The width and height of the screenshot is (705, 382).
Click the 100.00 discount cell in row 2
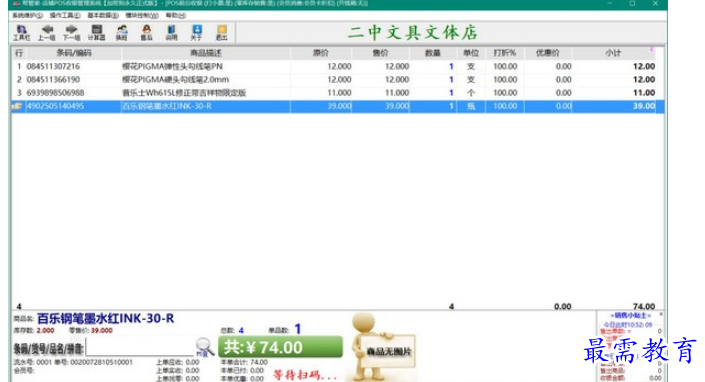point(505,80)
